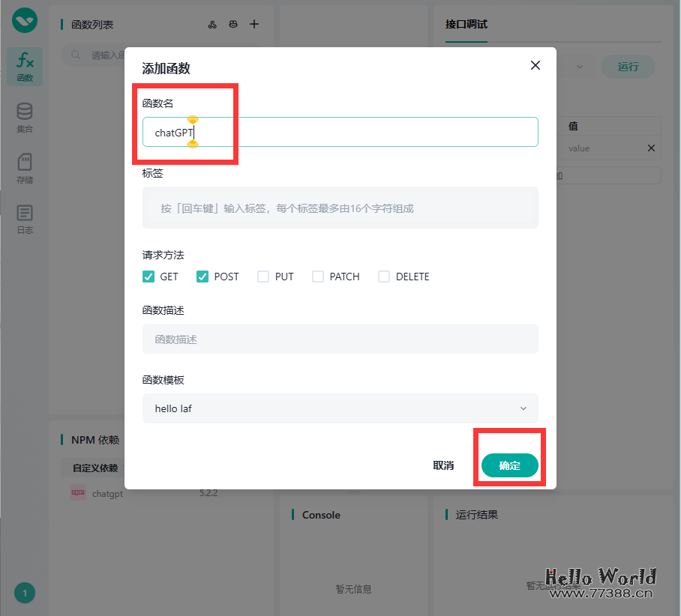Click the bot icon beside the plus button

pyautogui.click(x=233, y=24)
